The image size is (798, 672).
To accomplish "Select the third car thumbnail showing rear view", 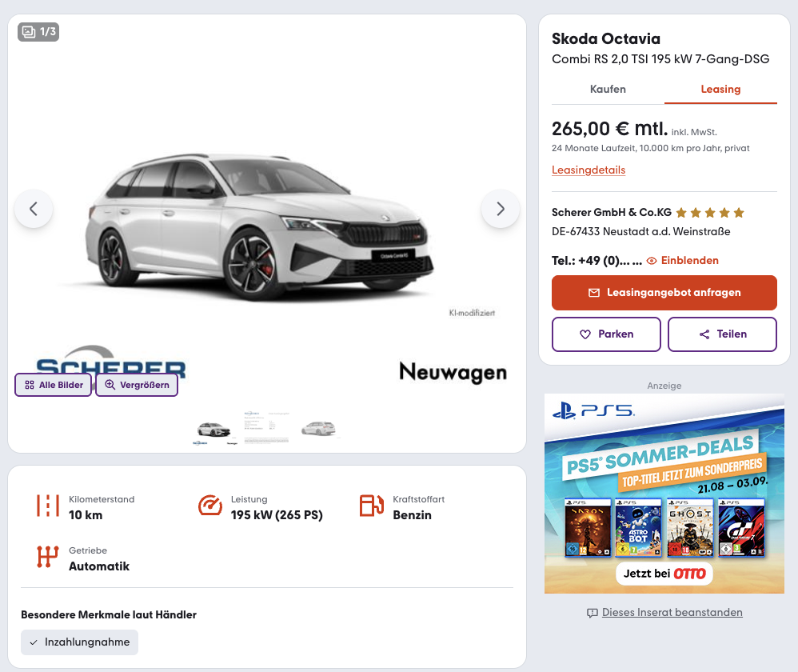I will 318,429.
